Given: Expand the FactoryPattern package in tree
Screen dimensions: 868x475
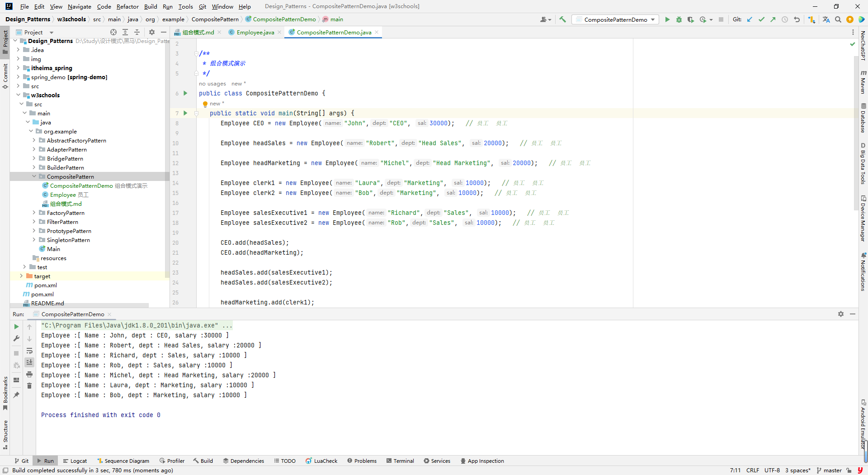Looking at the screenshot, I should (x=34, y=213).
